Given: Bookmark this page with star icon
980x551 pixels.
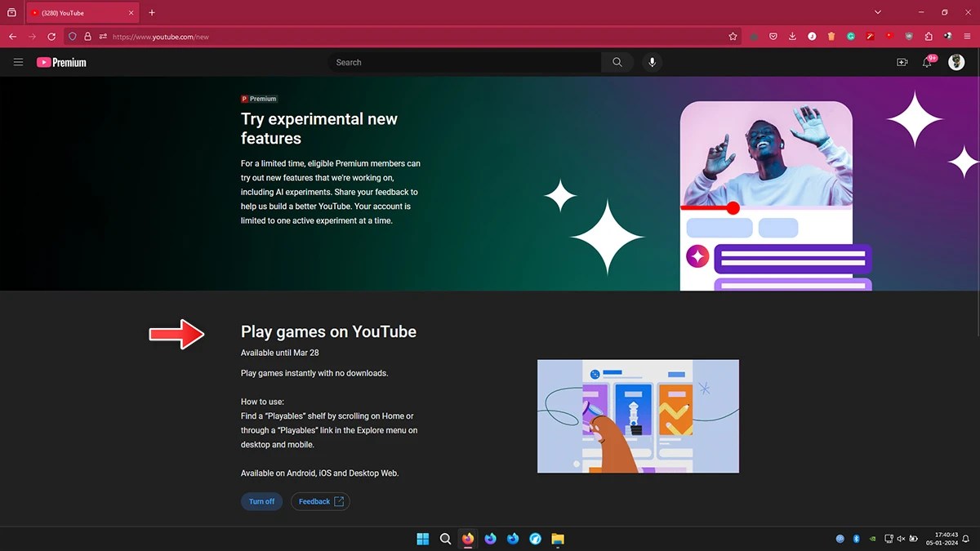Looking at the screenshot, I should coord(733,37).
